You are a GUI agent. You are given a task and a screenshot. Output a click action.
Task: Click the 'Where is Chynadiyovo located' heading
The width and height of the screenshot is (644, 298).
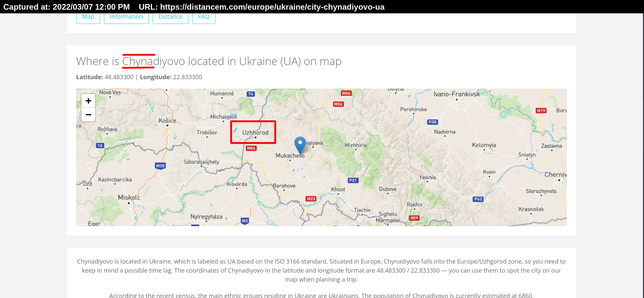(x=209, y=61)
